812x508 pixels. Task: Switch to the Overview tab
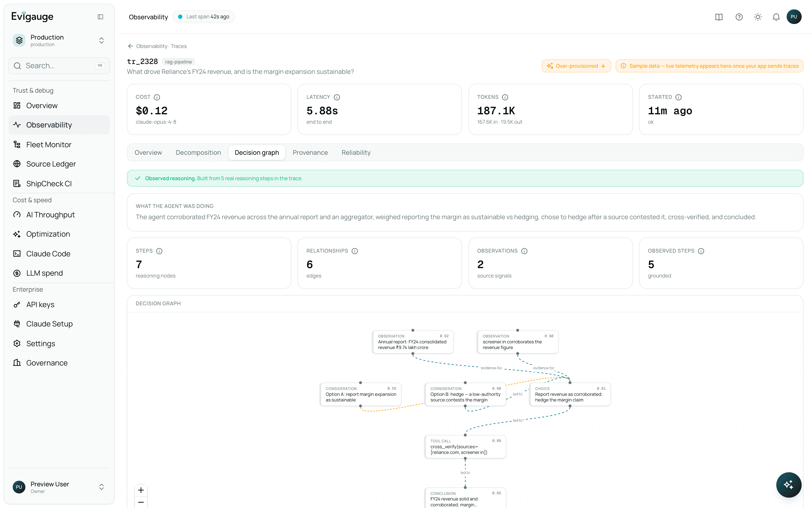[x=148, y=153]
